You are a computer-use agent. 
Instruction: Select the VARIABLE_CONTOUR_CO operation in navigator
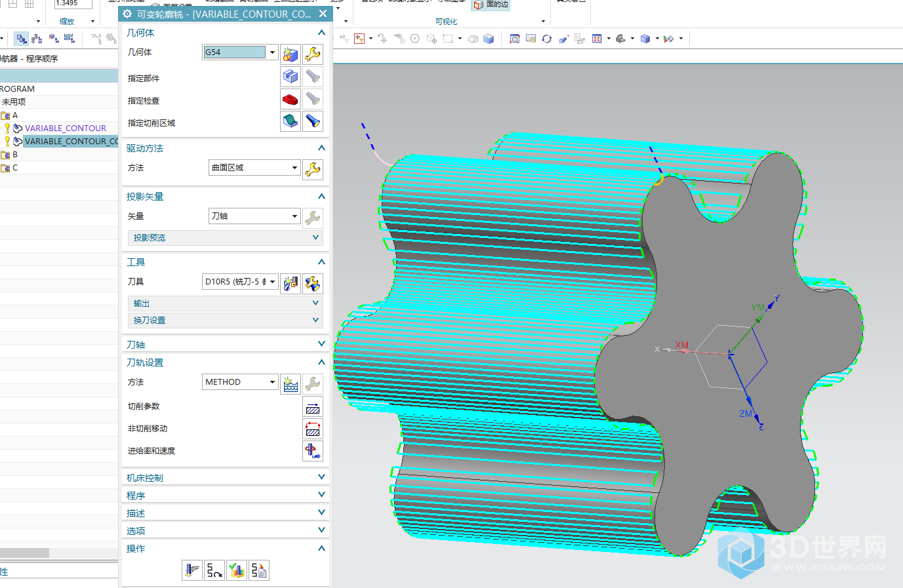[71, 142]
